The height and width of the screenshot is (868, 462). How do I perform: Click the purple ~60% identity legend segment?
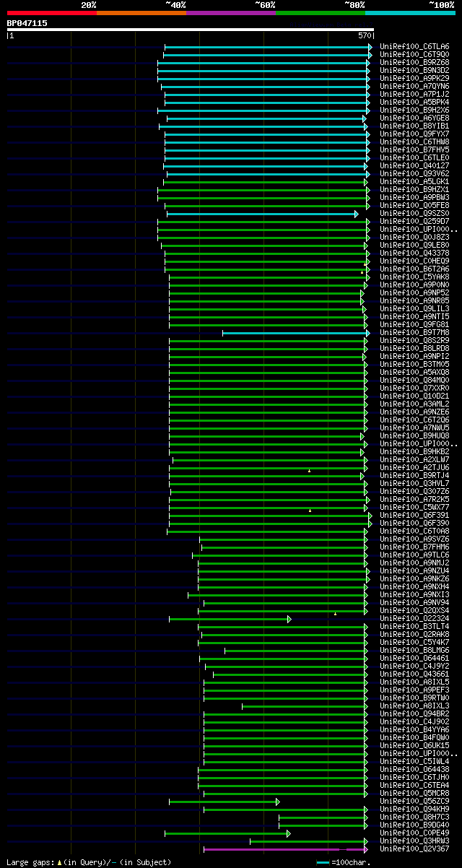click(x=231, y=12)
